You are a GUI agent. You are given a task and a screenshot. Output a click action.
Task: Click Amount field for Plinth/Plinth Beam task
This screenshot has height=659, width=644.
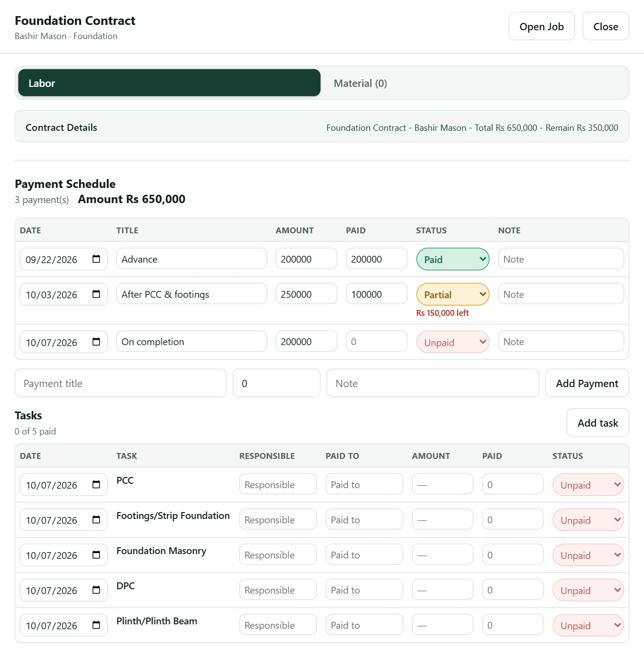click(443, 625)
